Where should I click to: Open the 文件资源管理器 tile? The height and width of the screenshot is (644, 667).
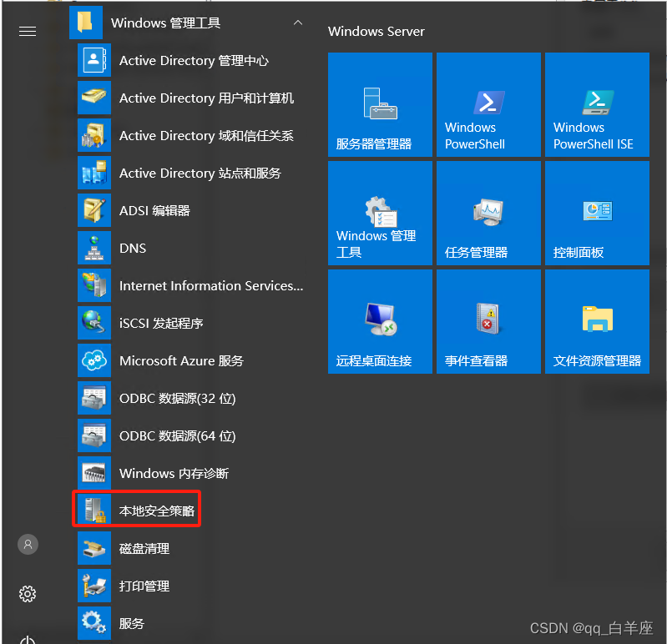pyautogui.click(x=597, y=321)
